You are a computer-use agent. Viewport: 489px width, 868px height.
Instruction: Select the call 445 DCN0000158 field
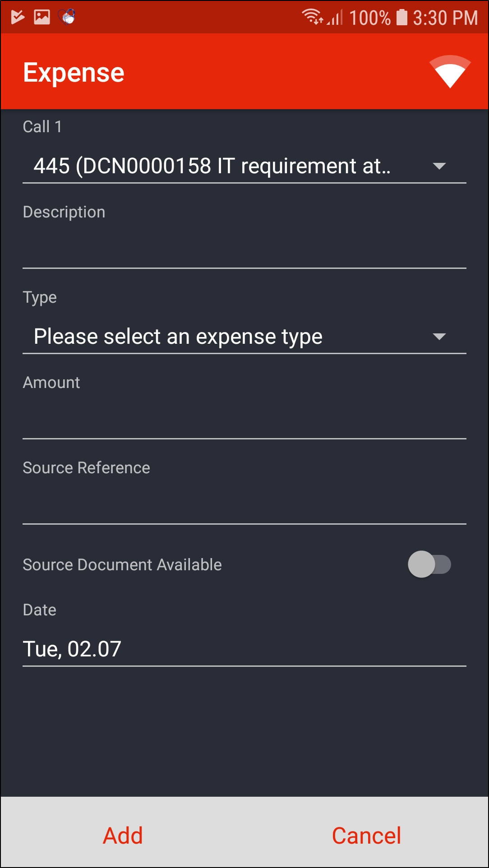point(212,166)
